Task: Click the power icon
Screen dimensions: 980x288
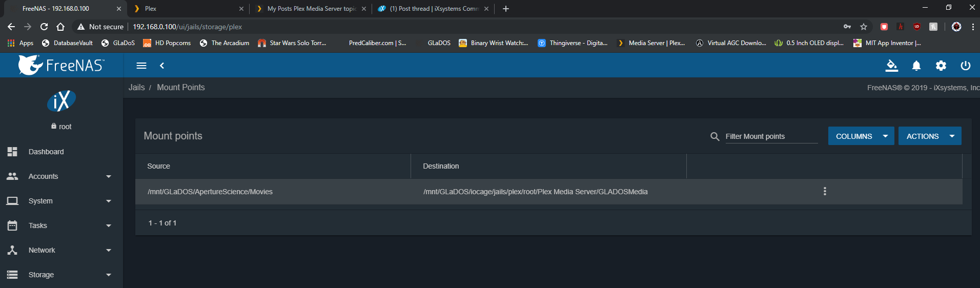Action: click(x=966, y=66)
